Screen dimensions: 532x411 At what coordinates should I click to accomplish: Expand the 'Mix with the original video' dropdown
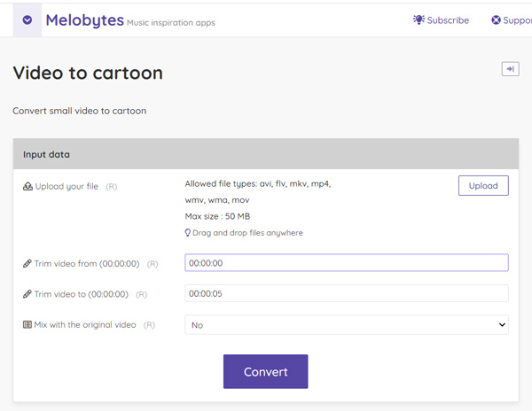point(346,325)
